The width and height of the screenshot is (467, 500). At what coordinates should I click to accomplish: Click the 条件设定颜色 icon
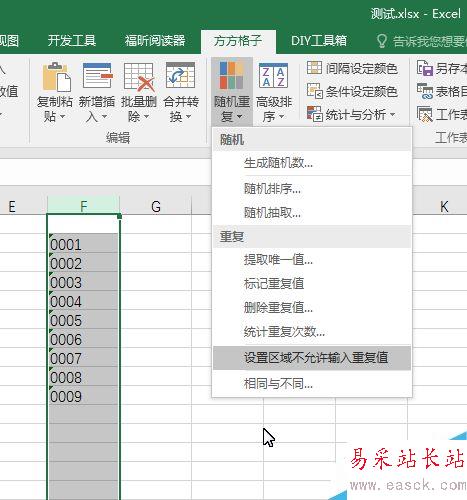[x=314, y=91]
